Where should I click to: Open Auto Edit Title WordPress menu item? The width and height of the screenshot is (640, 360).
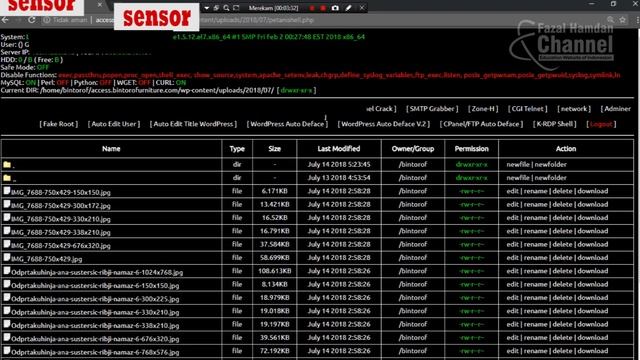[x=193, y=124]
